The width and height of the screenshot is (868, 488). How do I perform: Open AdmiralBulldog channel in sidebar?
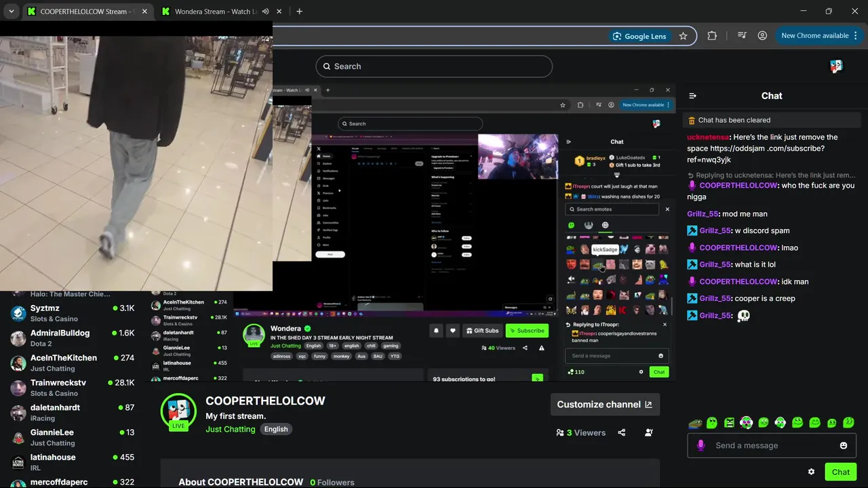coord(71,338)
